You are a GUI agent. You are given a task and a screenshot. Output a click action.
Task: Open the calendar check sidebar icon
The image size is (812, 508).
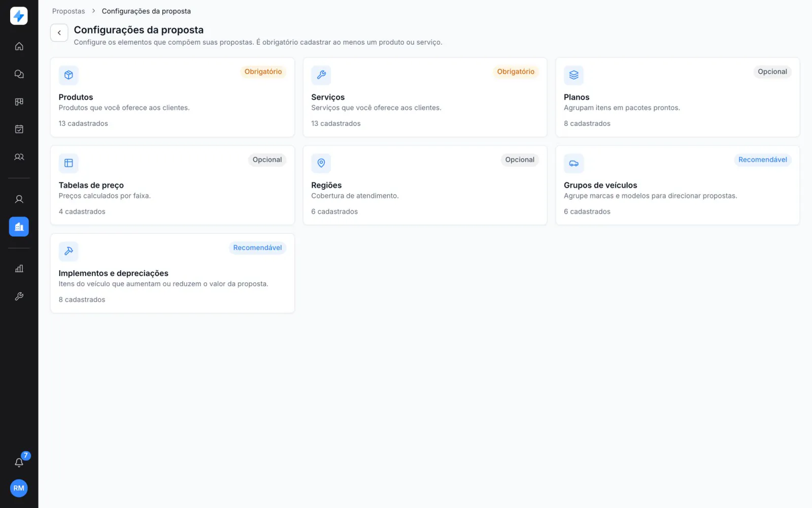tap(19, 129)
